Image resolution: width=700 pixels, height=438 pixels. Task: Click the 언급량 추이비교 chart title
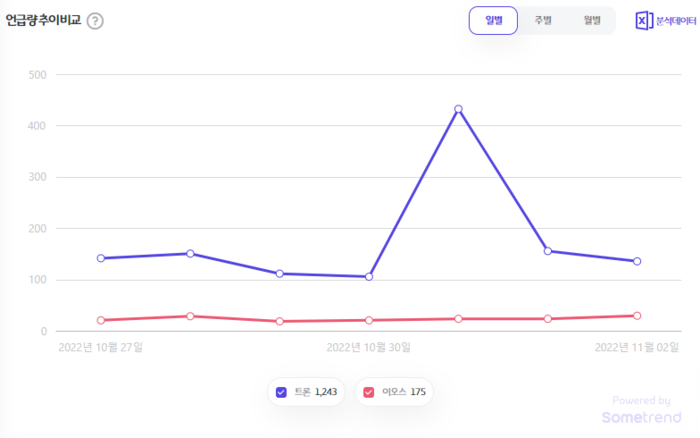tap(43, 20)
